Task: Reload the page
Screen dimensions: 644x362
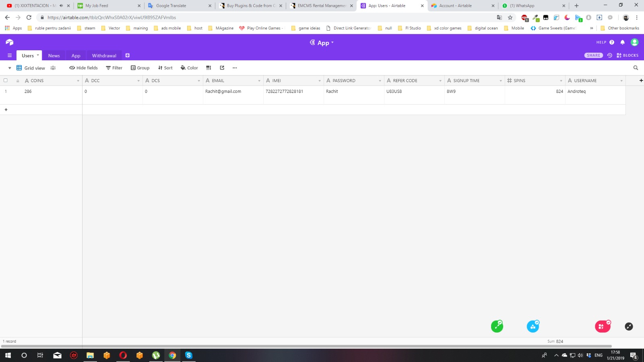Action: point(29,18)
